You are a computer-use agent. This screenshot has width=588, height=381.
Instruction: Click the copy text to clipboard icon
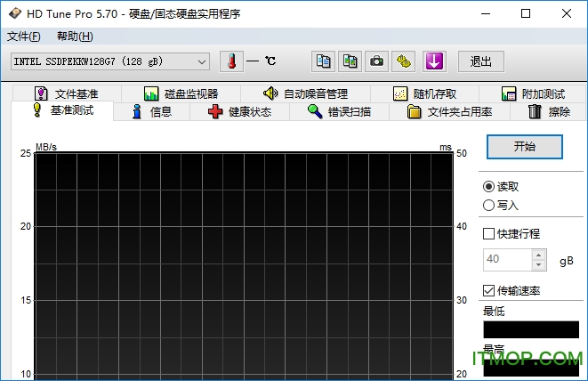coord(323,61)
